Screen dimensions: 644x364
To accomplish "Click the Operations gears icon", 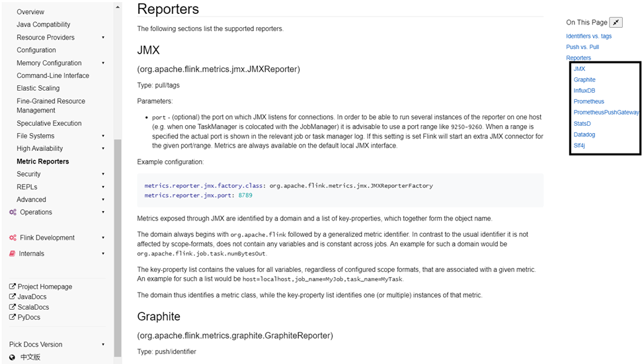I will [x=13, y=212].
